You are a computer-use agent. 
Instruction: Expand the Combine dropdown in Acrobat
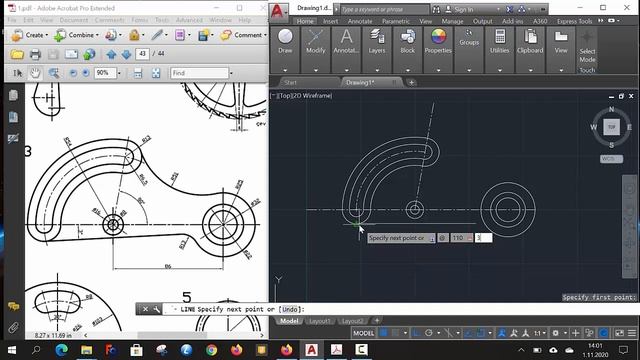(97, 35)
